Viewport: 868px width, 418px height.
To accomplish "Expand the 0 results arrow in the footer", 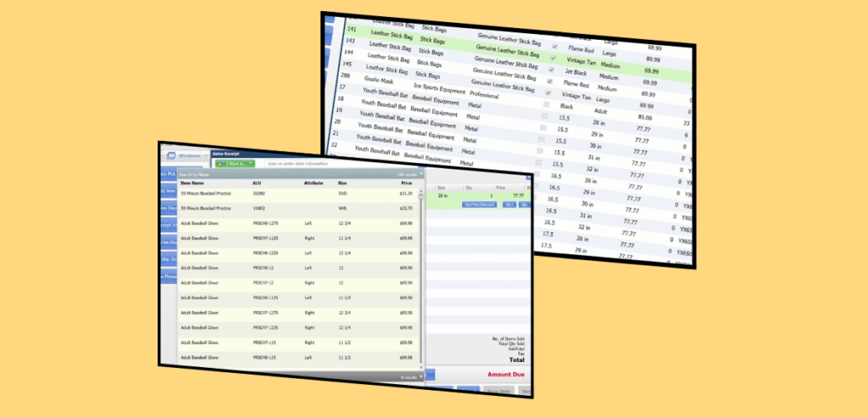I will coord(421,376).
